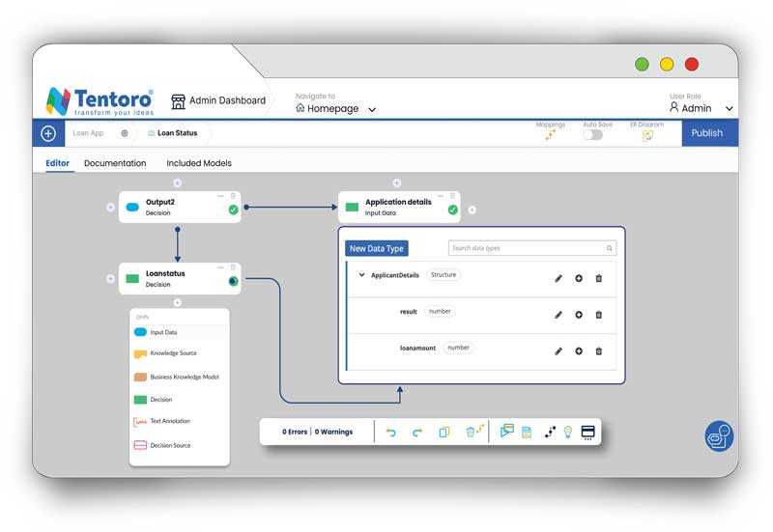The height and width of the screenshot is (532, 773).
Task: Click the green check on Application details node
Action: [x=452, y=210]
